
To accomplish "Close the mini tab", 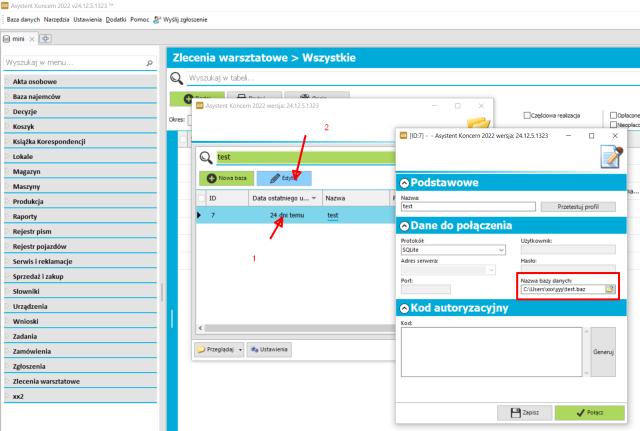I will click(32, 39).
